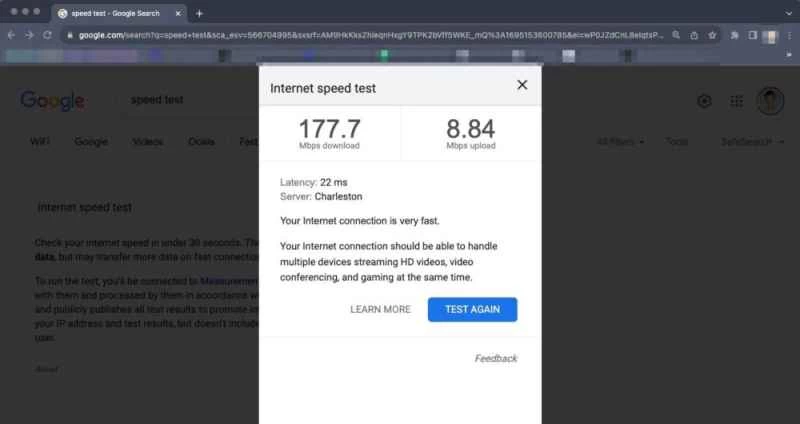800x424 pixels.
Task: Click the TEST AGAIN button
Action: 472,310
